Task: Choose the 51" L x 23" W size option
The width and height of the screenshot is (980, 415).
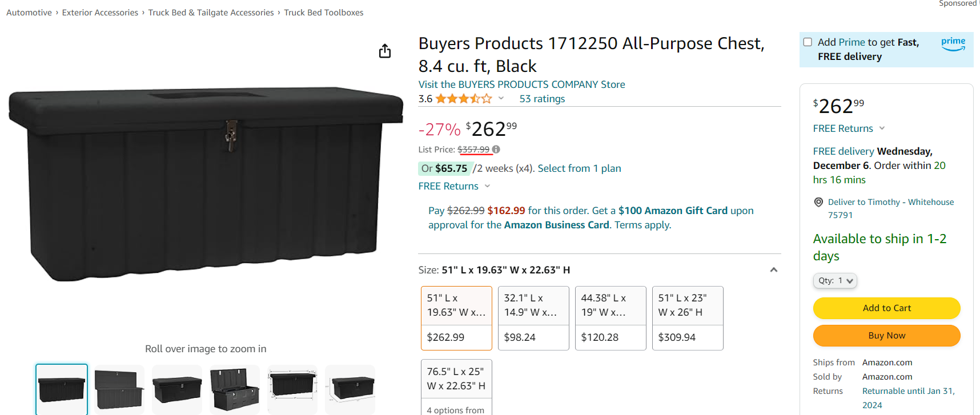Action: pos(688,318)
